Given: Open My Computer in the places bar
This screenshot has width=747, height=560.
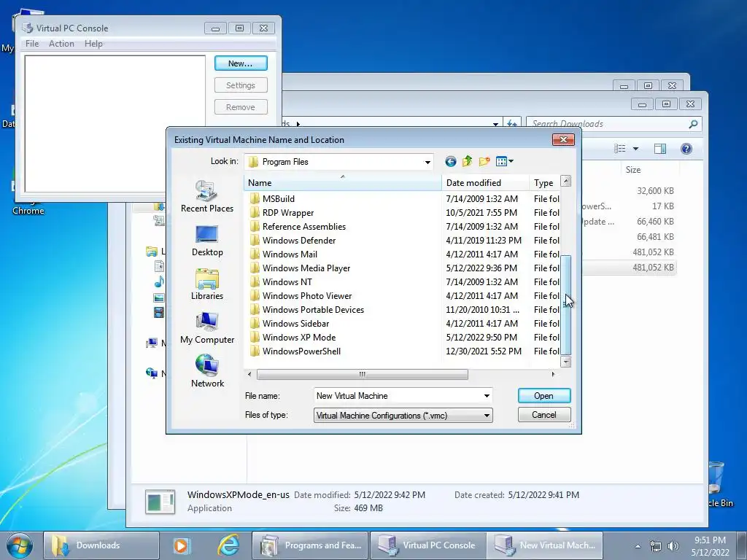Looking at the screenshot, I should [207, 328].
